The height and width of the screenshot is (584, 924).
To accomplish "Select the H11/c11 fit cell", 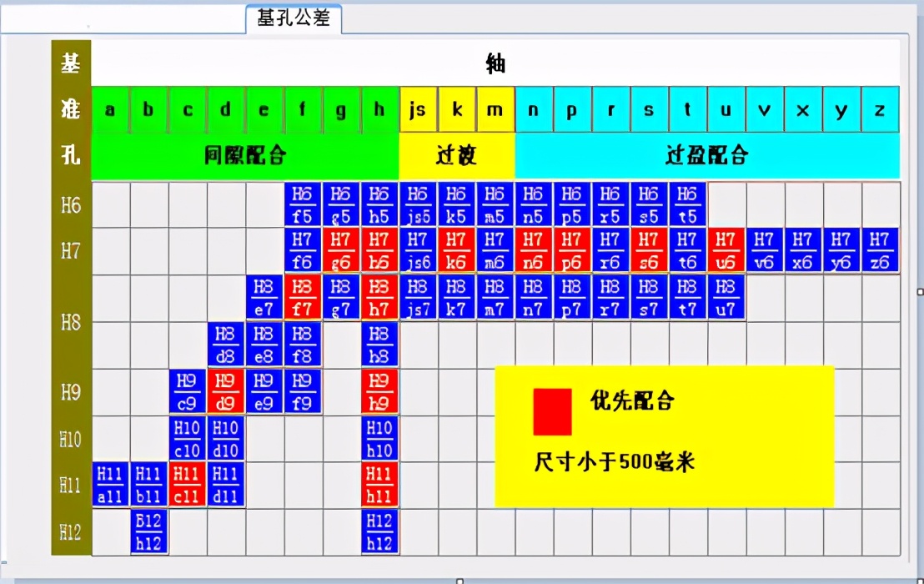I will [187, 485].
